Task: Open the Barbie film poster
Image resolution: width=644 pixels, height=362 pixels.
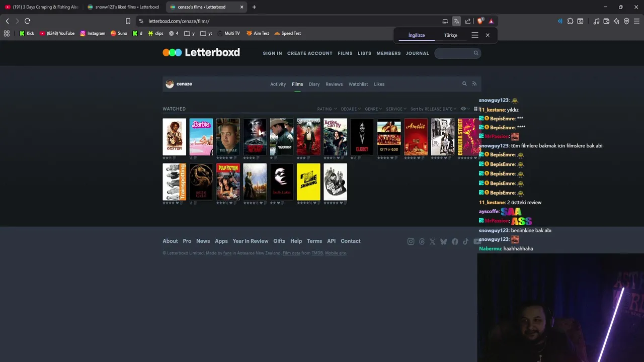Action: pos(201,137)
